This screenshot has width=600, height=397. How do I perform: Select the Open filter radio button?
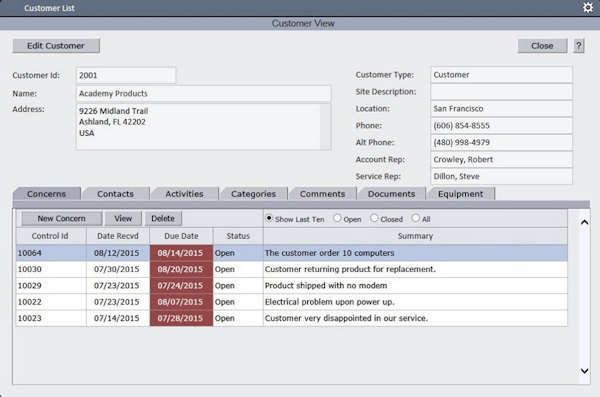[337, 218]
